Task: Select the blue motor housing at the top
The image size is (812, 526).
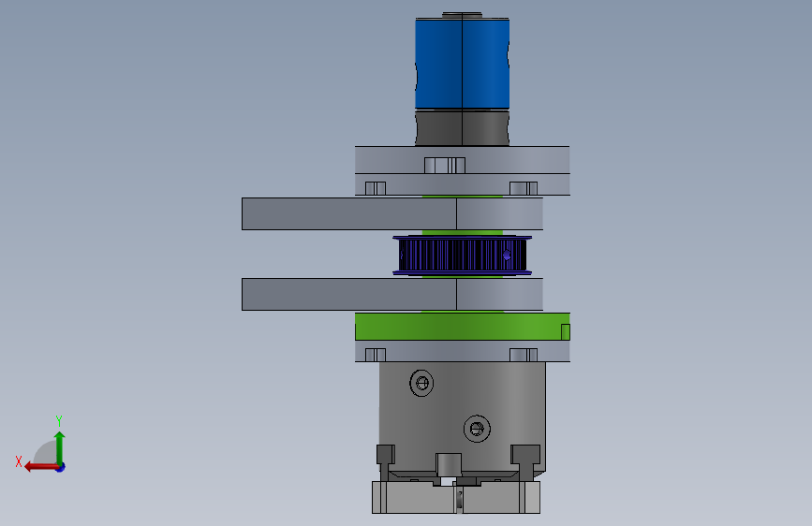Action: [463, 64]
